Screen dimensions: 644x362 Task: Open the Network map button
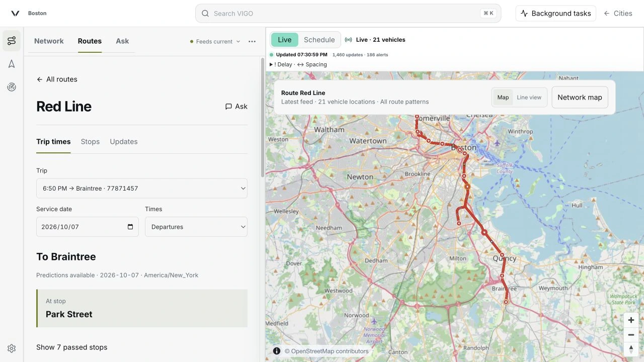580,98
